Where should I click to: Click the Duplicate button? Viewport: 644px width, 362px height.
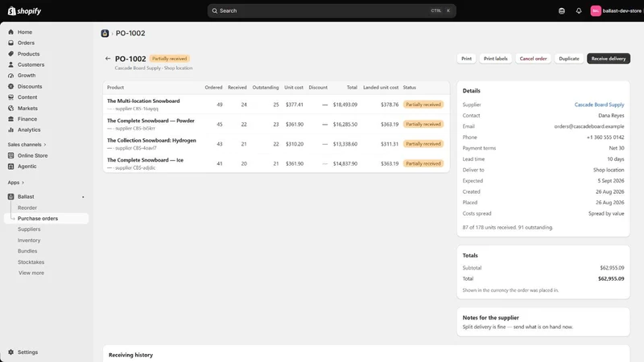pyautogui.click(x=569, y=59)
